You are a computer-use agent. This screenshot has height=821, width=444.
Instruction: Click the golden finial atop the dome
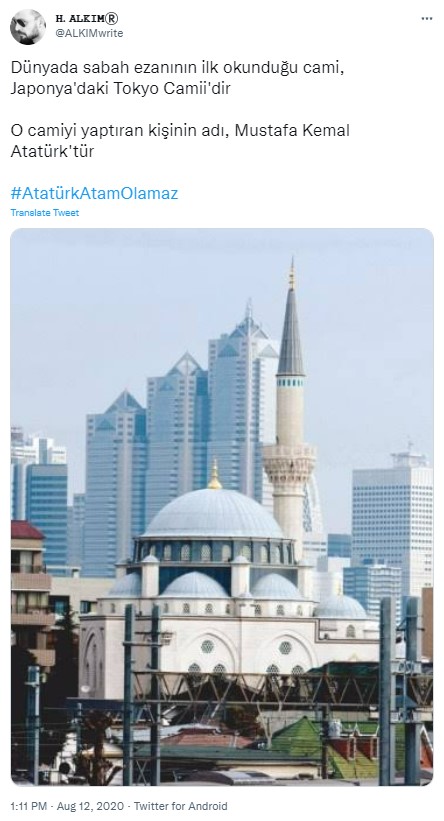coord(214,475)
